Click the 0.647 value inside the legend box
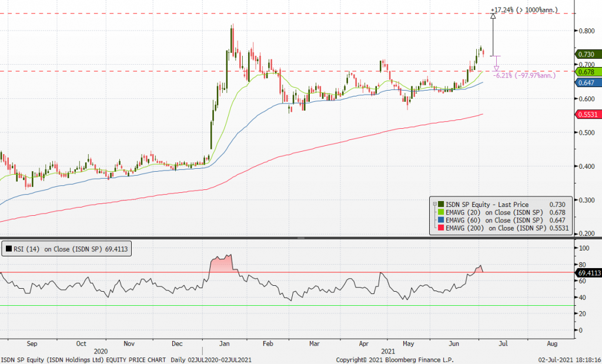The height and width of the screenshot is (364, 602). click(x=557, y=220)
